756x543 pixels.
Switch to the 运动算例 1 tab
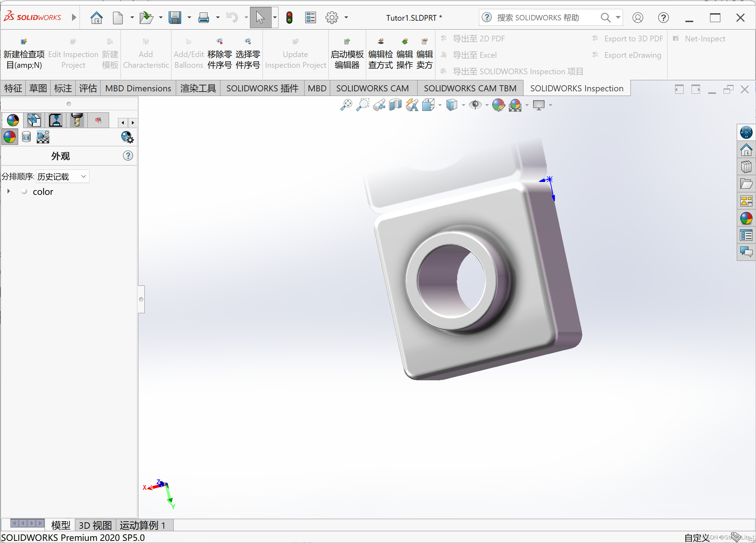pos(143,525)
